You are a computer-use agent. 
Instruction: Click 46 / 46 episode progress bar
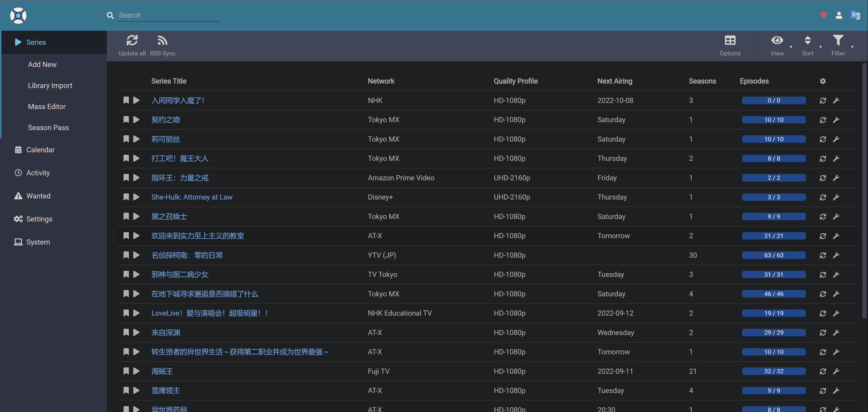pyautogui.click(x=774, y=294)
